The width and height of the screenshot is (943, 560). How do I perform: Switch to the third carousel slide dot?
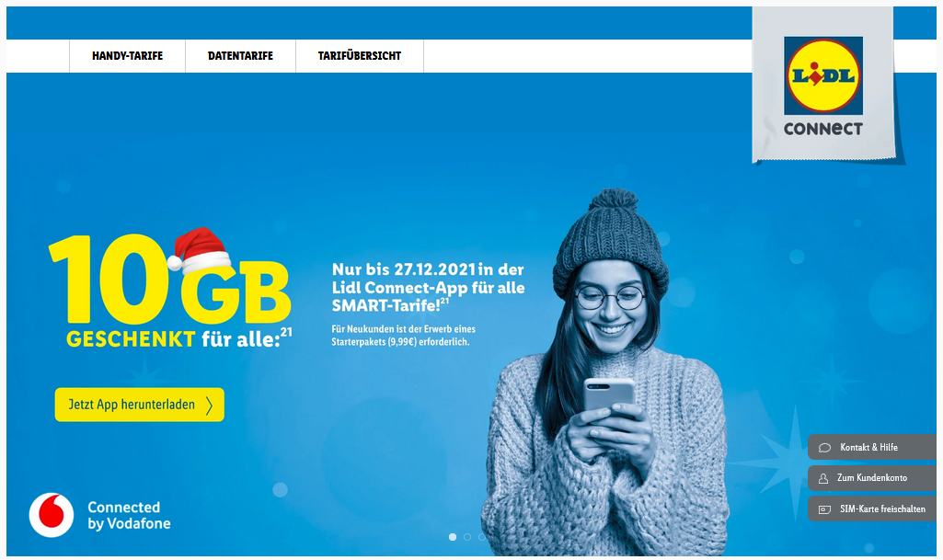[x=482, y=537]
